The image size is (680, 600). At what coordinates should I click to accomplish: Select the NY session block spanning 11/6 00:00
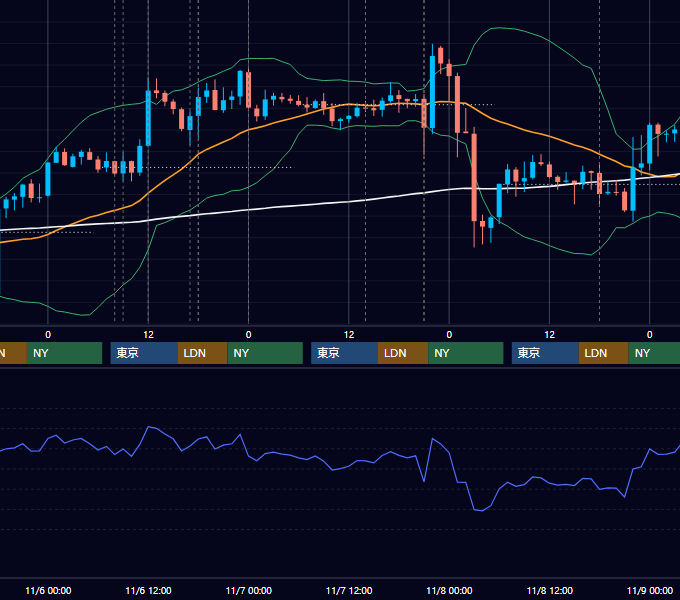pyautogui.click(x=64, y=353)
